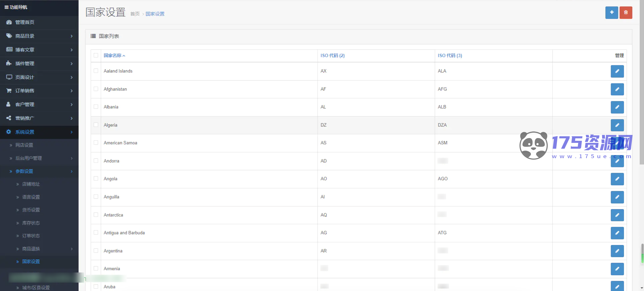Click the Aruba country name
Screen dimensions: 644x291
(x=109, y=287)
